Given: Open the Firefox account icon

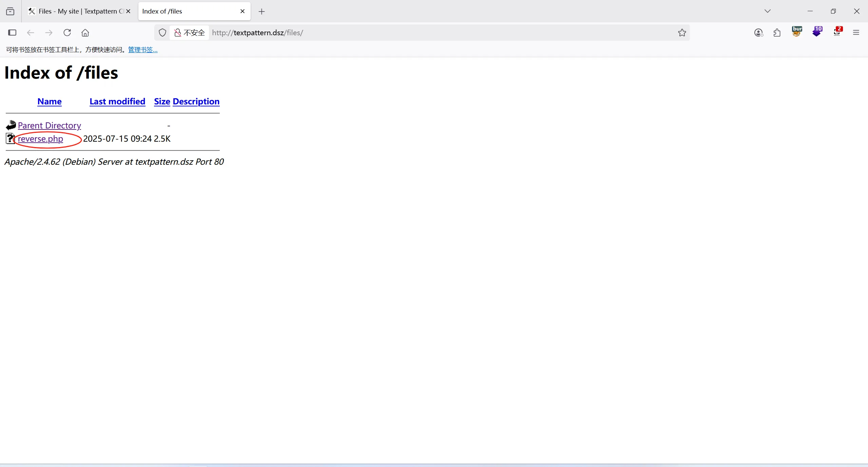Looking at the screenshot, I should [758, 33].
